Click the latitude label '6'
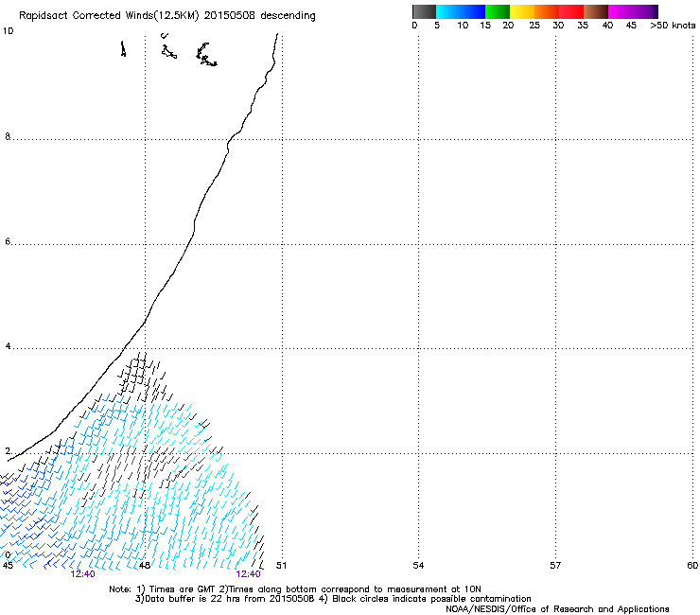This screenshot has height=615, width=700. [x=8, y=241]
